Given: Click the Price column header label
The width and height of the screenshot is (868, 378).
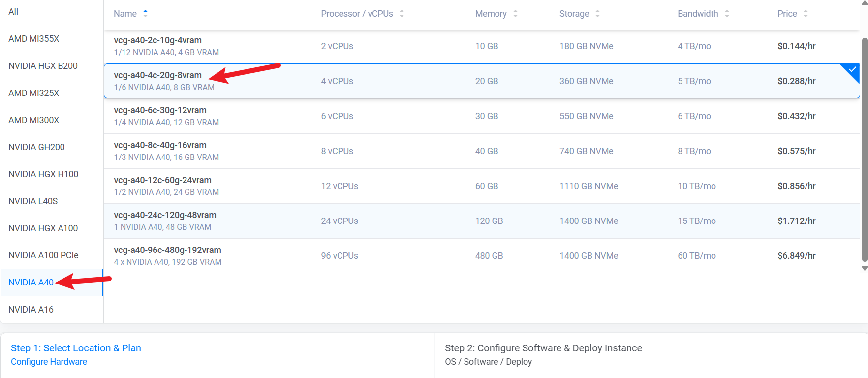Looking at the screenshot, I should (787, 14).
